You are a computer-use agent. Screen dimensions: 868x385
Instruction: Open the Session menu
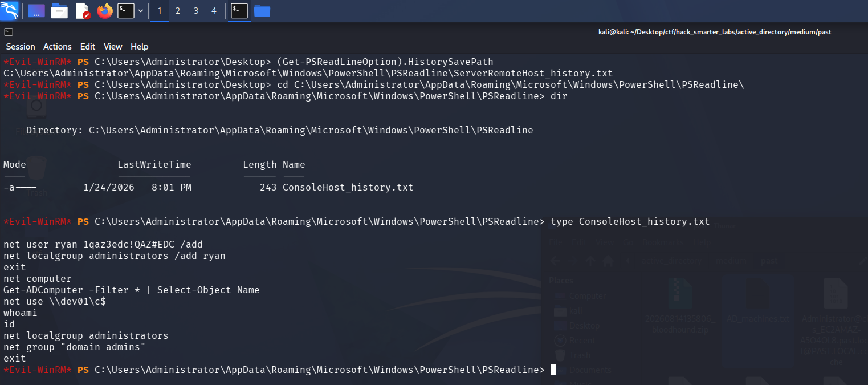pos(21,47)
